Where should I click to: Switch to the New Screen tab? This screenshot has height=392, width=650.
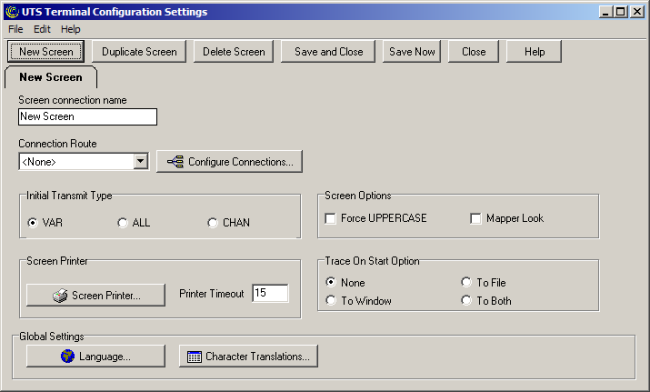pos(51,77)
